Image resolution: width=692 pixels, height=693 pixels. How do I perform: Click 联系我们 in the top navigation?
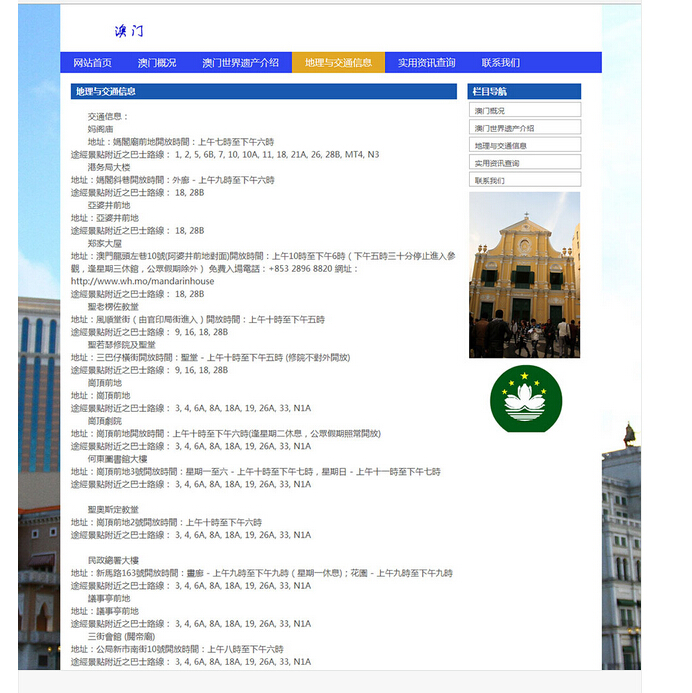pyautogui.click(x=500, y=63)
